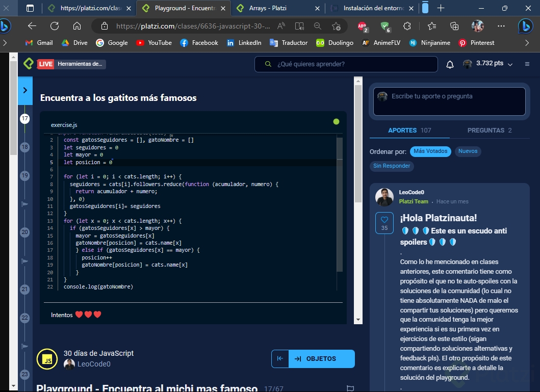Open tab actions menu icon
Screen dimensions: 540x392
(x=30, y=8)
